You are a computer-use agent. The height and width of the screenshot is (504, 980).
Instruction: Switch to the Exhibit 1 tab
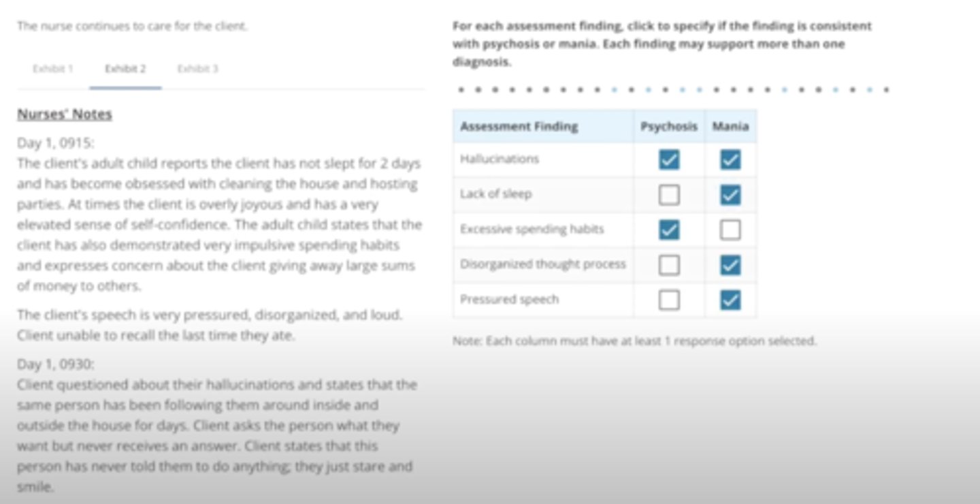pyautogui.click(x=53, y=69)
